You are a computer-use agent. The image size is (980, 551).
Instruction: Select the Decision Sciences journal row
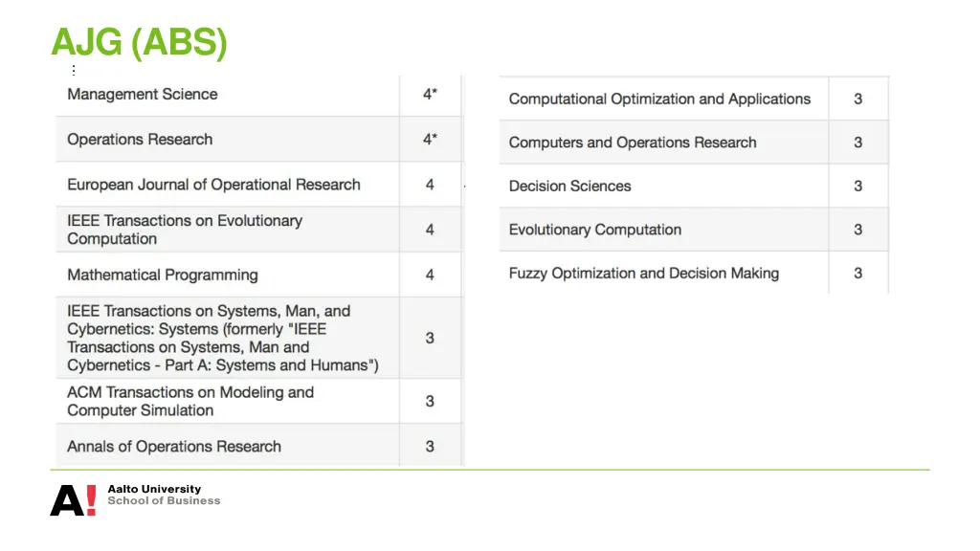[570, 187]
